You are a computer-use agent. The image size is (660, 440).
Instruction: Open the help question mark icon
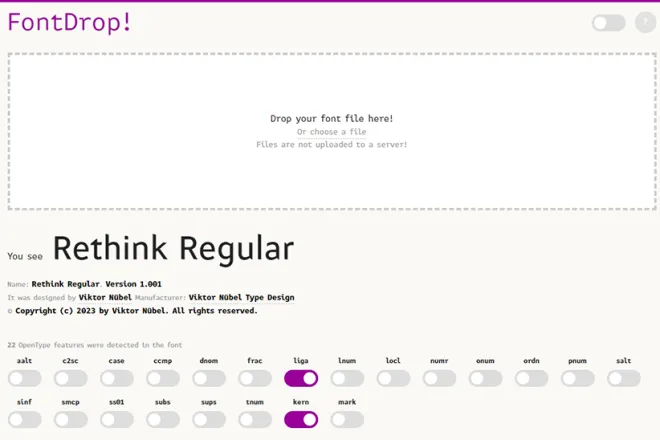[x=645, y=22]
